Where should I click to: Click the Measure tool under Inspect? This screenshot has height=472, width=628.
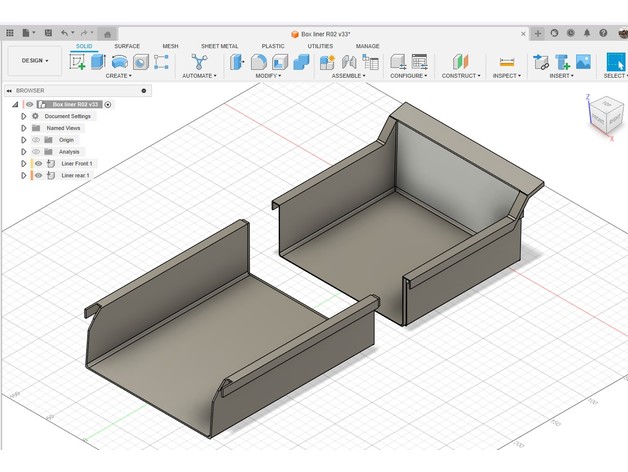coord(506,62)
